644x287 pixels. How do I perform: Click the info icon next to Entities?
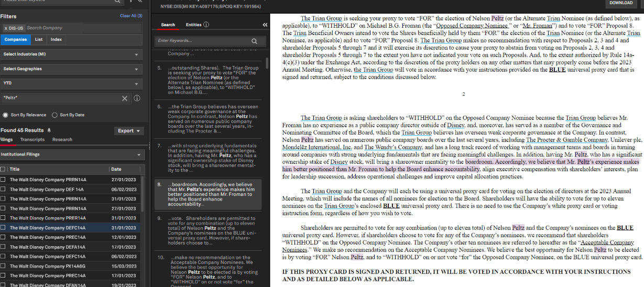tap(206, 25)
